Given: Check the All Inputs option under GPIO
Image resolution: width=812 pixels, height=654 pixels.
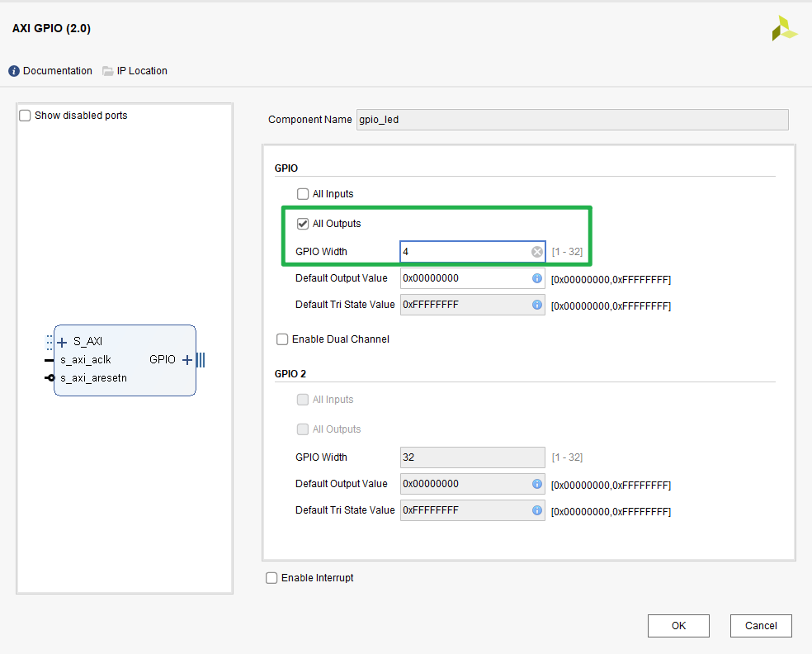Looking at the screenshot, I should click(303, 194).
